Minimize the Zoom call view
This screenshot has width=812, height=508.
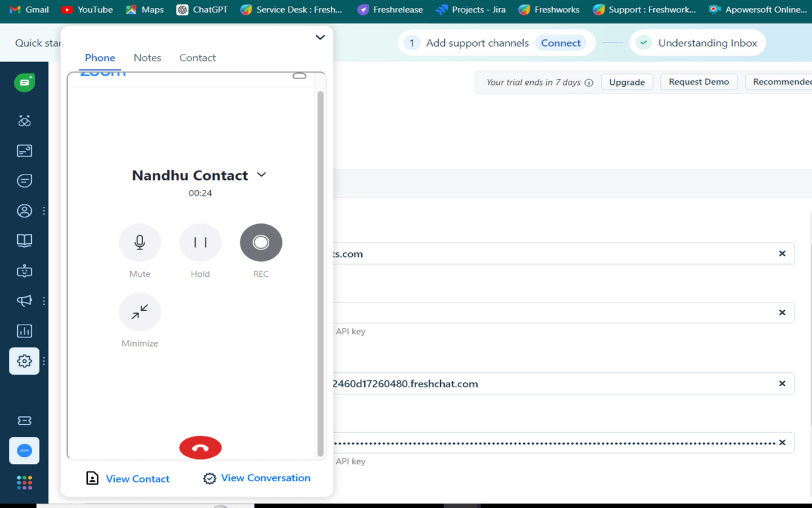pos(140,311)
